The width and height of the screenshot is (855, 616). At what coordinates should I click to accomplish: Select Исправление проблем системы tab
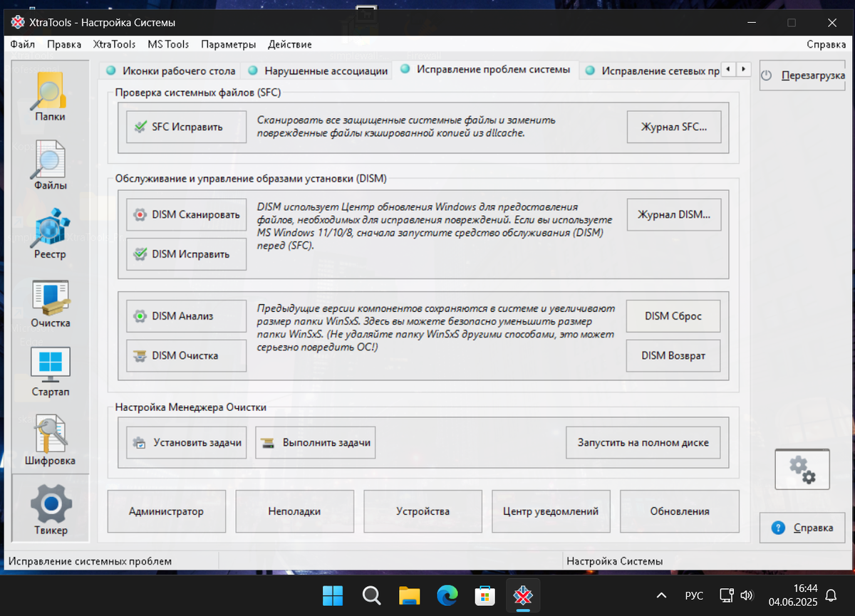[x=486, y=70]
